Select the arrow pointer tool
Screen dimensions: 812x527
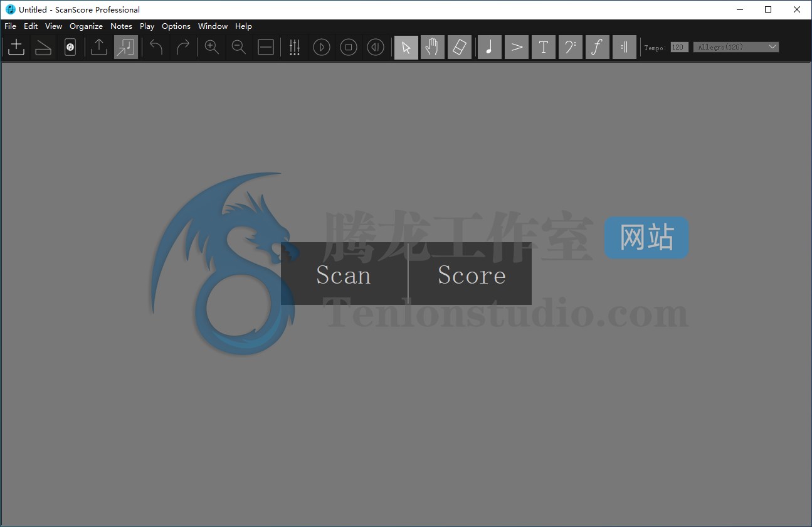[406, 48]
